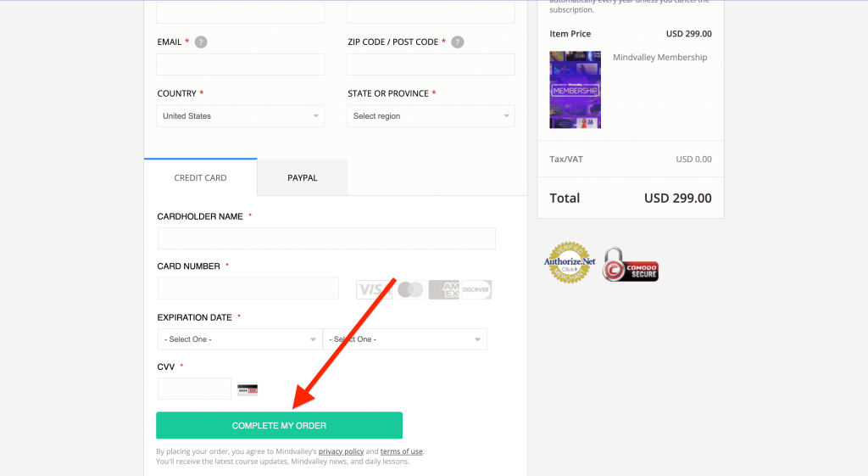Click the Comodo Secure badge
This screenshot has width=868, height=476.
631,265
